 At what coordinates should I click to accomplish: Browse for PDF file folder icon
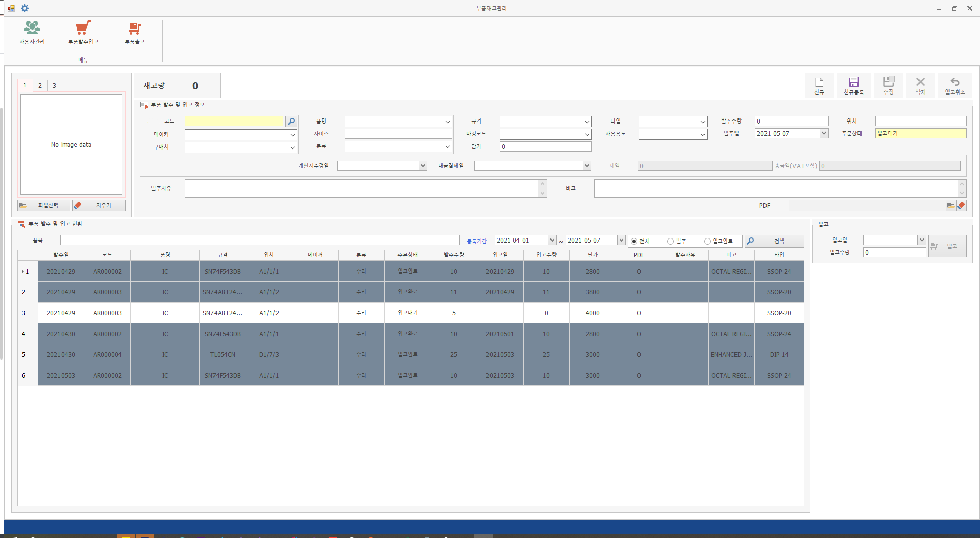951,205
